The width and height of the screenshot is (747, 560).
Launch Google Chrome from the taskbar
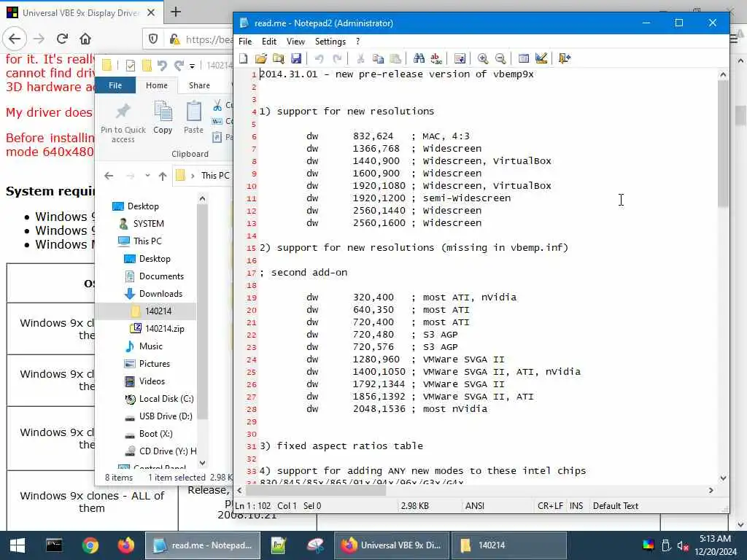coord(90,545)
